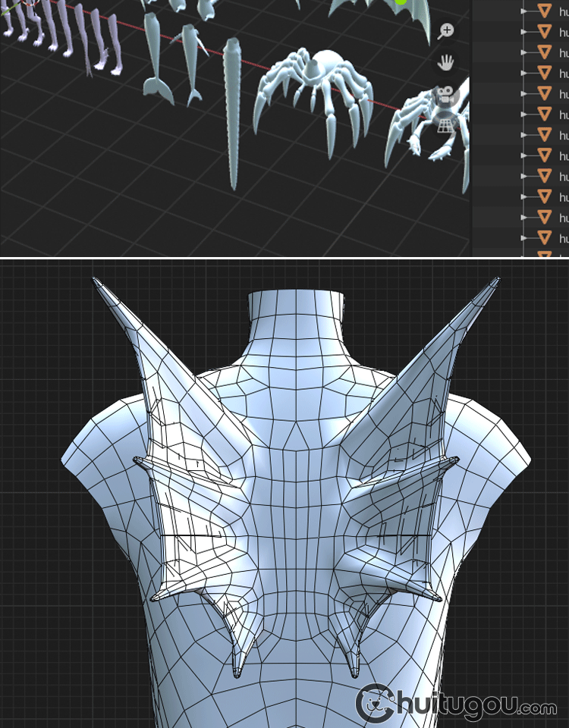The height and width of the screenshot is (728, 569).
Task: Select the object name in the tenth outliner row
Action: click(564, 197)
